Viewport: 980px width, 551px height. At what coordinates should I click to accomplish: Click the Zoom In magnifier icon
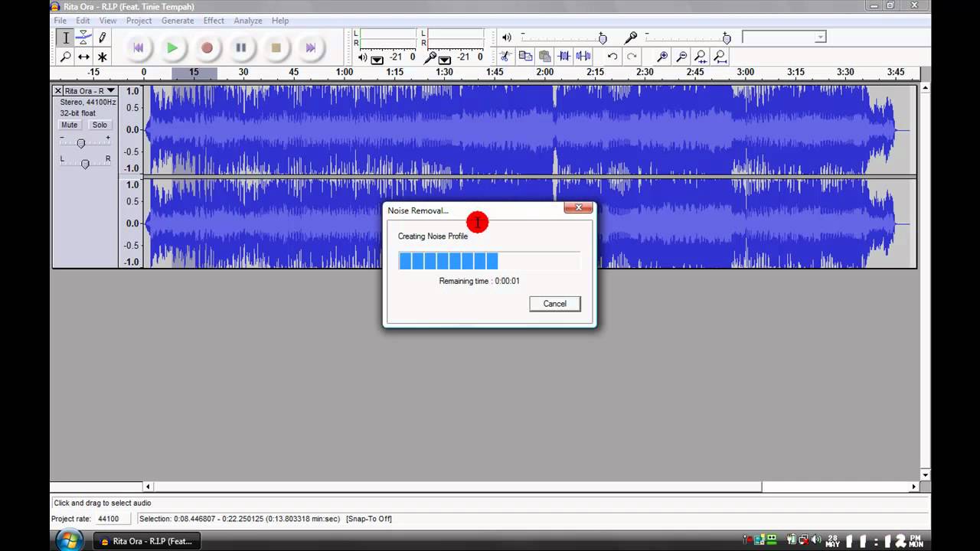(x=662, y=56)
